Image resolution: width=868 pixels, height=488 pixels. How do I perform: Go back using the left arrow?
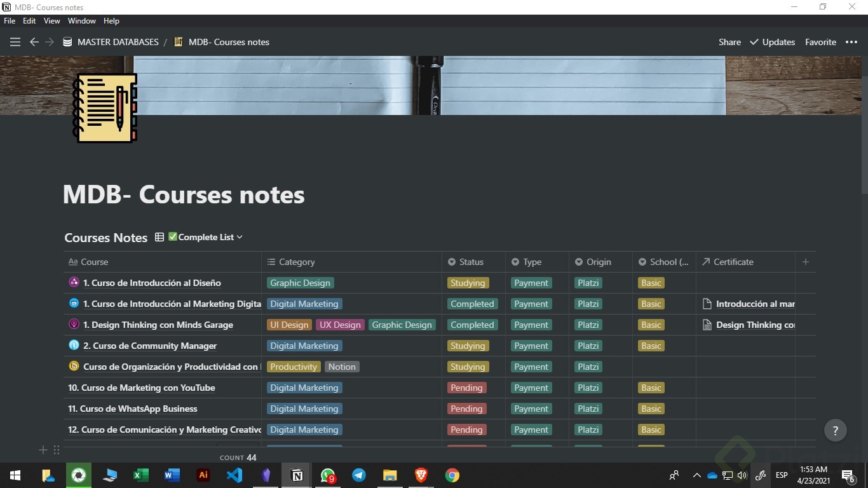pos(34,42)
